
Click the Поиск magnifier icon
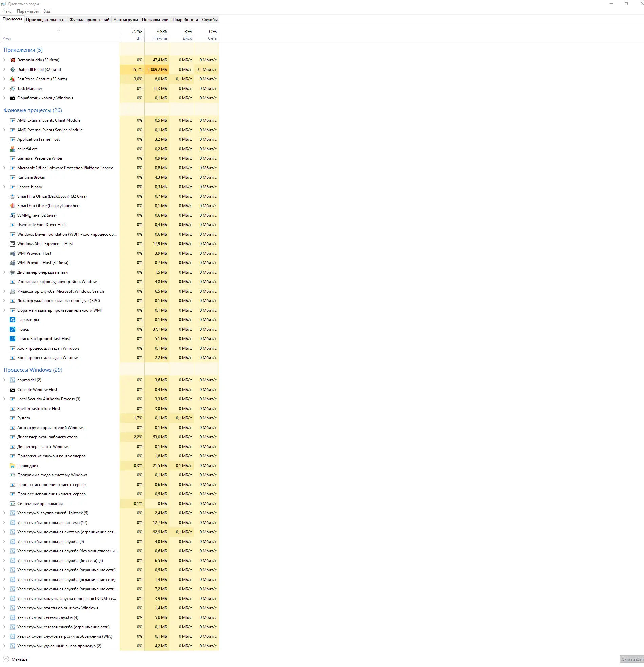pyautogui.click(x=13, y=329)
